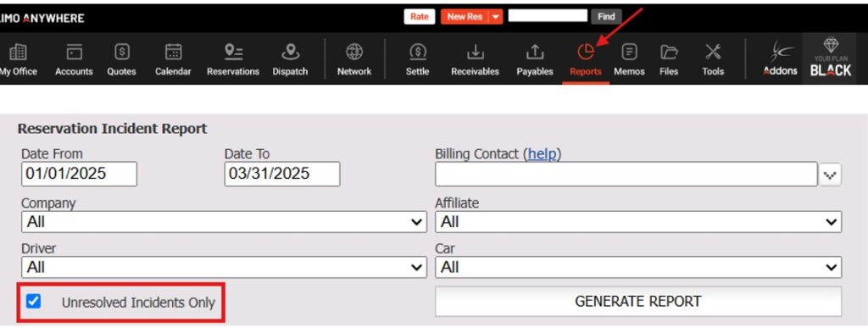Click the GENERATE REPORT button

638,302
